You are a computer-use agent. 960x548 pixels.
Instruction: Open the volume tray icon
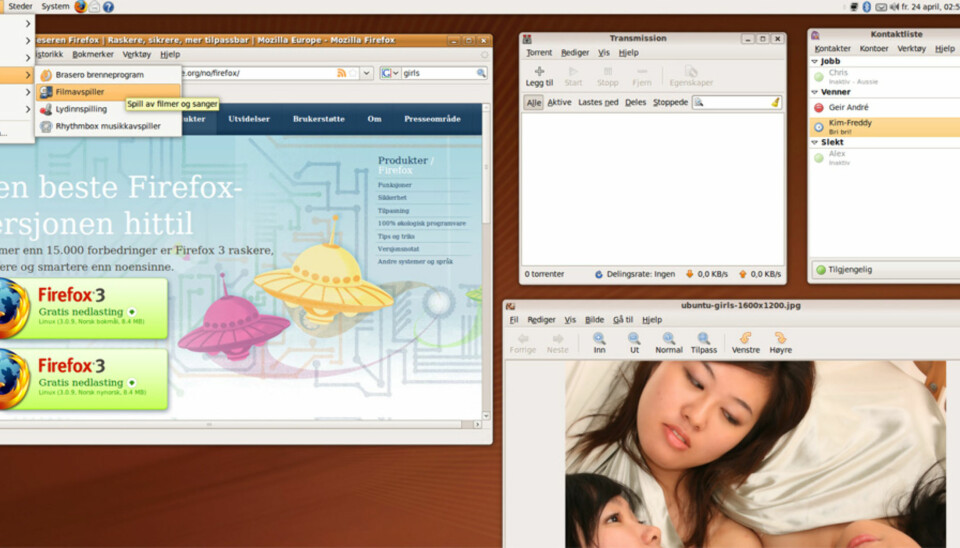[x=894, y=7]
